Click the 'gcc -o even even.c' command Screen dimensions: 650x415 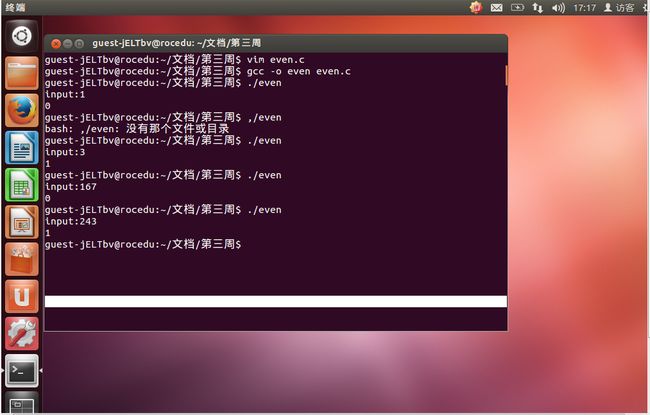click(x=298, y=71)
